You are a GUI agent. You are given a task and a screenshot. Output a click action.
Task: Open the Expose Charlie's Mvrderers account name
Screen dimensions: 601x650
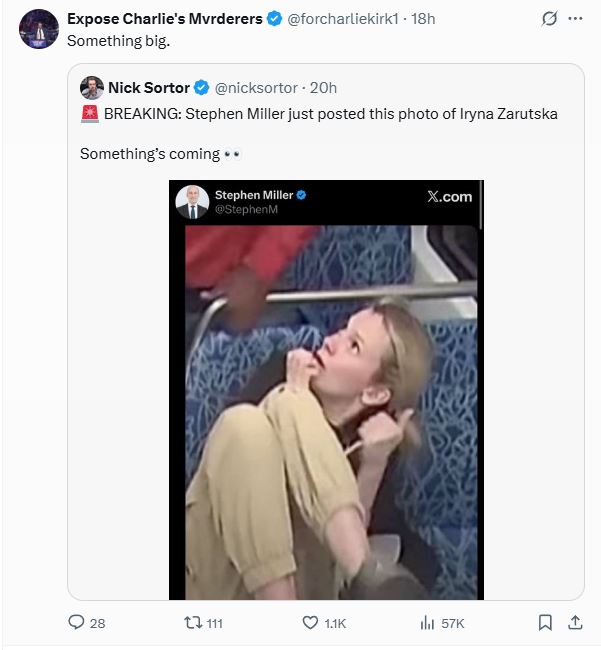click(x=164, y=19)
